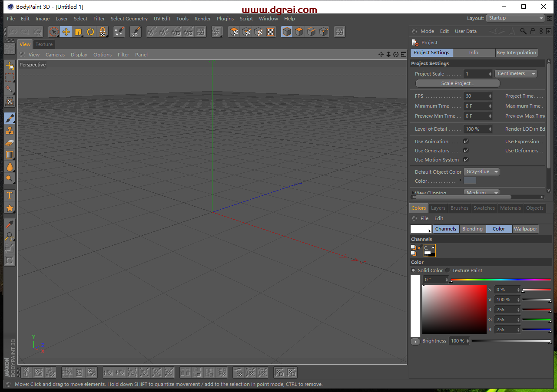
Task: Switch to the Layers tab
Action: coord(438,208)
